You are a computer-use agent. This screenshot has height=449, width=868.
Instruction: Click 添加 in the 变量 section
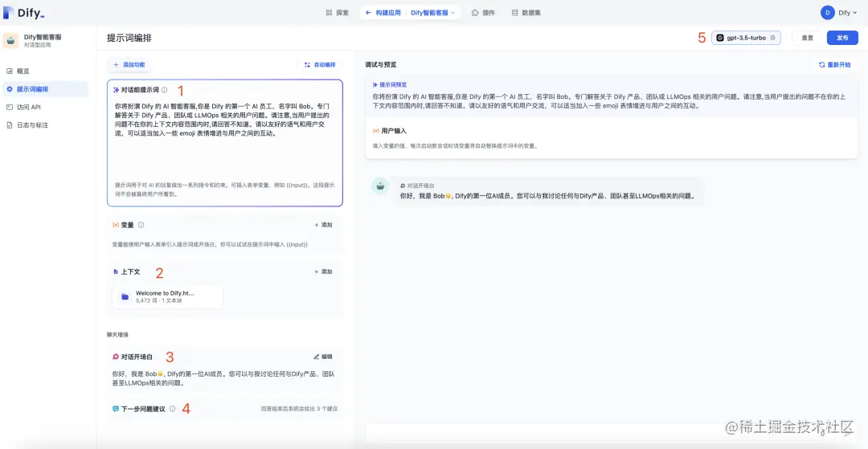[323, 225]
